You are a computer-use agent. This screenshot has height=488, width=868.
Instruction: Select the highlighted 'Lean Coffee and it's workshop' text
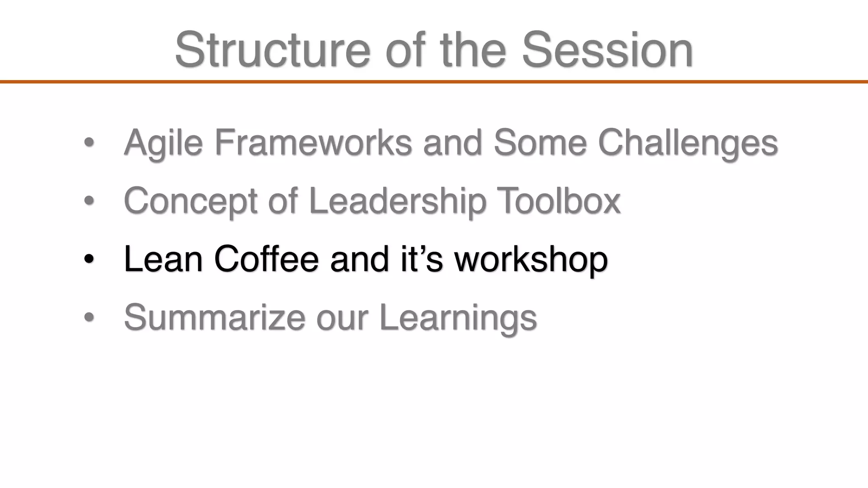pyautogui.click(x=366, y=259)
